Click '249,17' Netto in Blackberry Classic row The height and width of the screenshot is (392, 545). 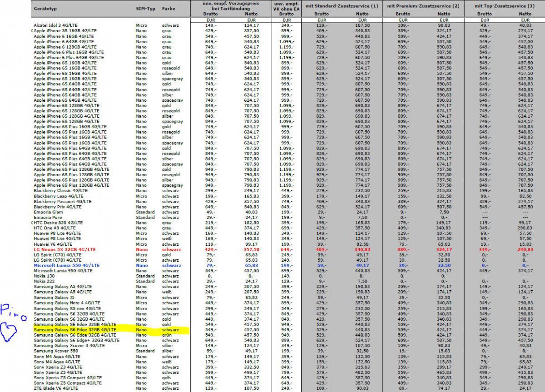pos(251,191)
